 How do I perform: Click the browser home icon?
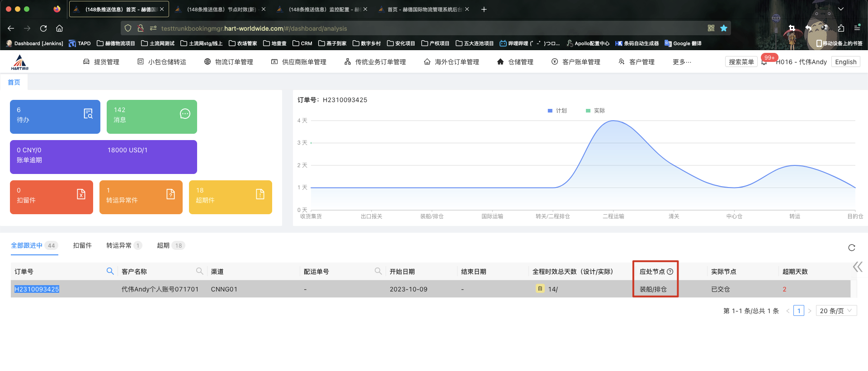click(x=59, y=28)
